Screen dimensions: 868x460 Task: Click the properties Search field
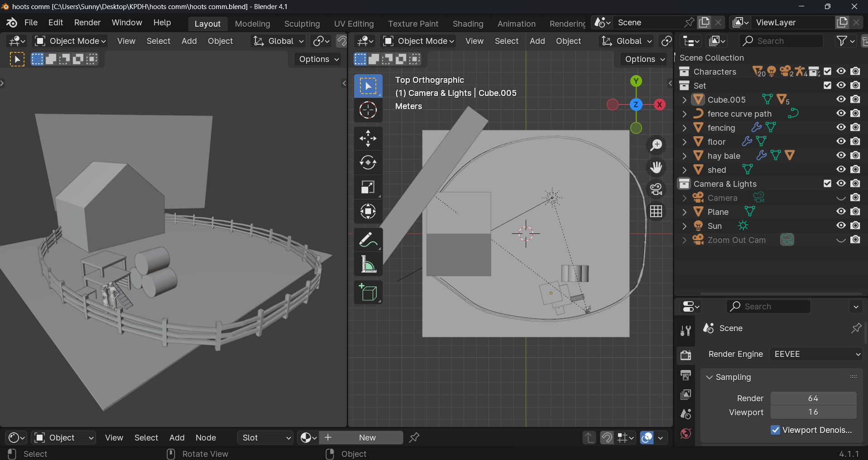click(768, 307)
